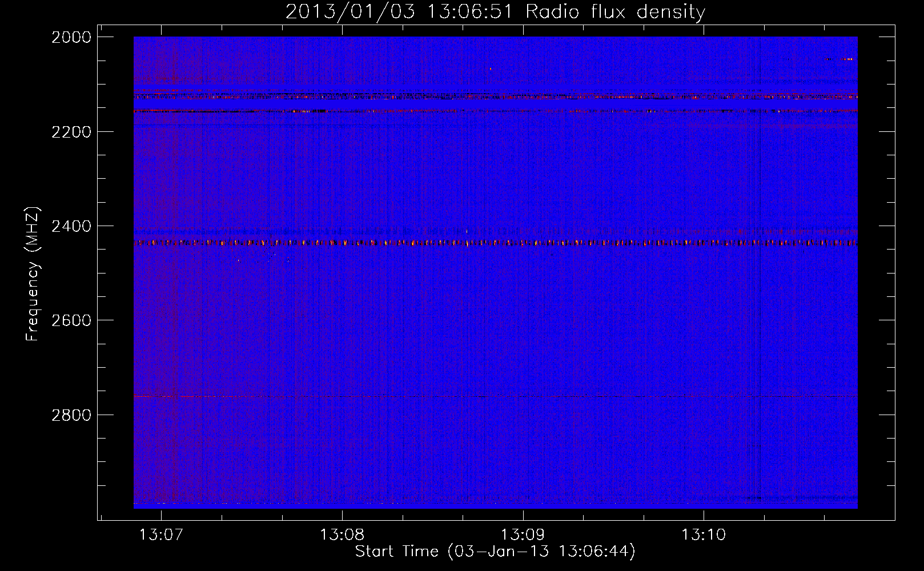Click the 13:10 time axis label

(704, 534)
